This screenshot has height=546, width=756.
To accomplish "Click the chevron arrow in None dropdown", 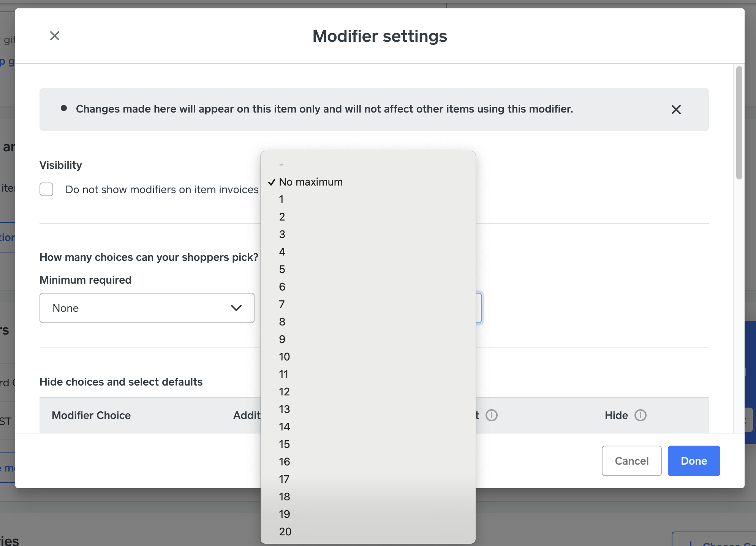I will coord(236,308).
